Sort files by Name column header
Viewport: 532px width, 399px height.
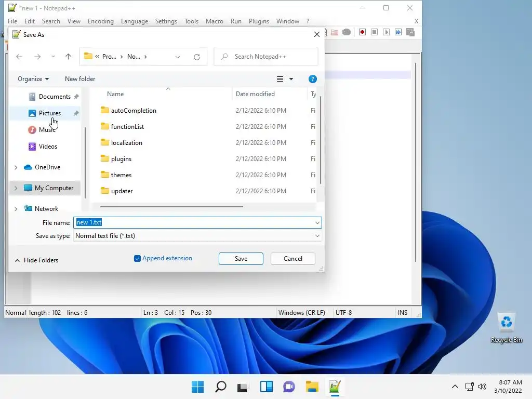115,94
